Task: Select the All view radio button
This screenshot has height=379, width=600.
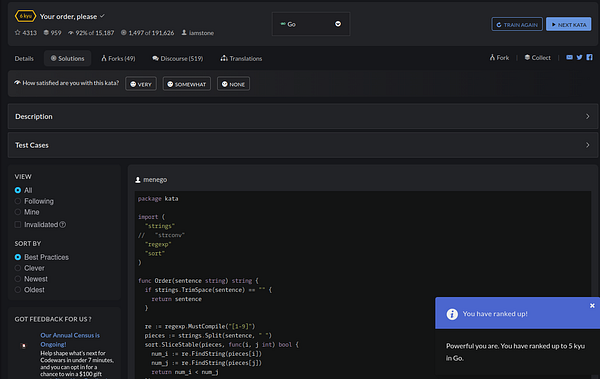Action: coord(18,190)
